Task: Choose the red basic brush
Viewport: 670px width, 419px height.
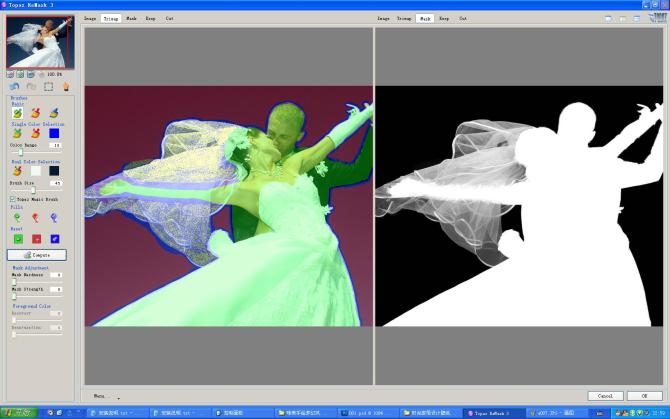Action: pyautogui.click(x=35, y=113)
